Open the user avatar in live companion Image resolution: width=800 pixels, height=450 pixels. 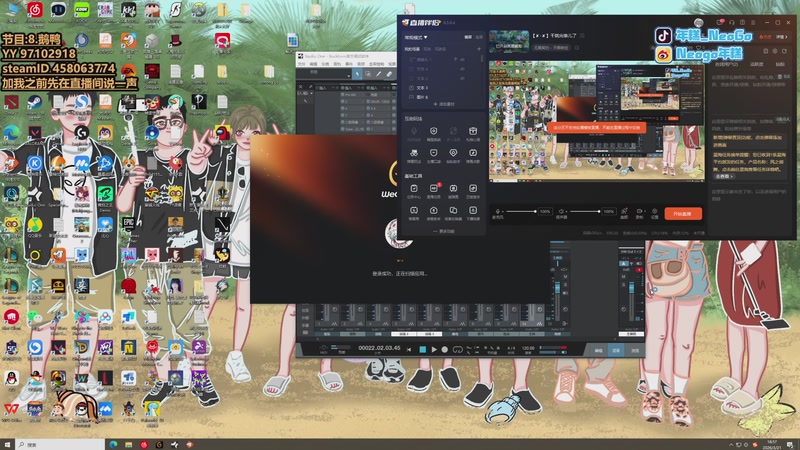tap(699, 22)
